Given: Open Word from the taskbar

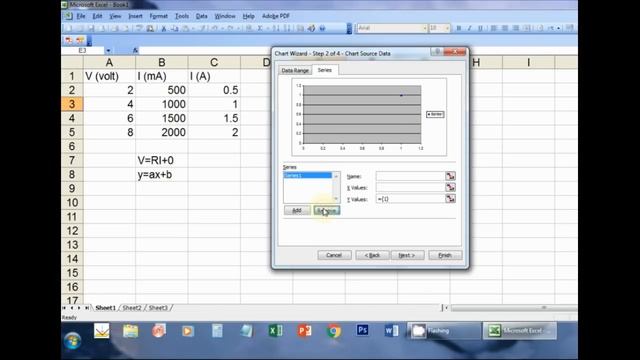Looking at the screenshot, I should pos(391,330).
